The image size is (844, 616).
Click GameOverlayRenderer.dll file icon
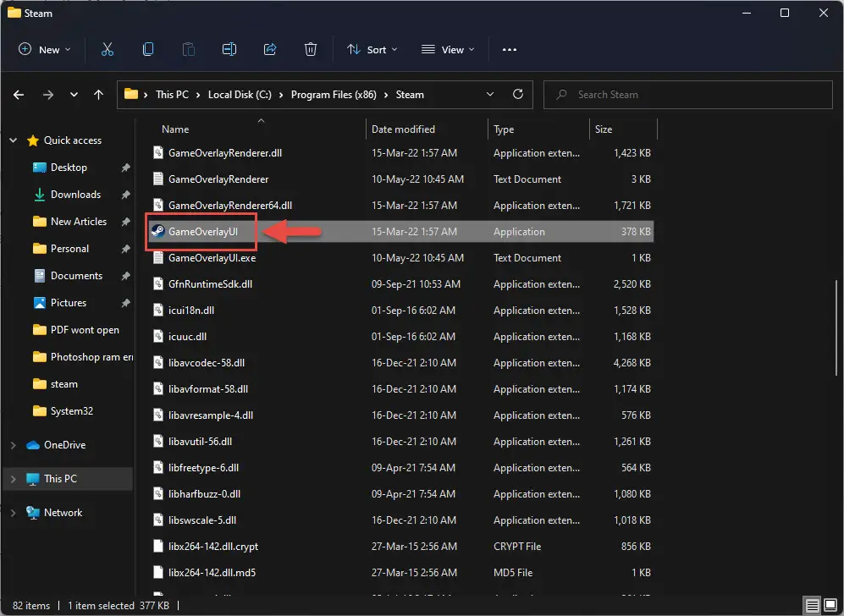[157, 153]
